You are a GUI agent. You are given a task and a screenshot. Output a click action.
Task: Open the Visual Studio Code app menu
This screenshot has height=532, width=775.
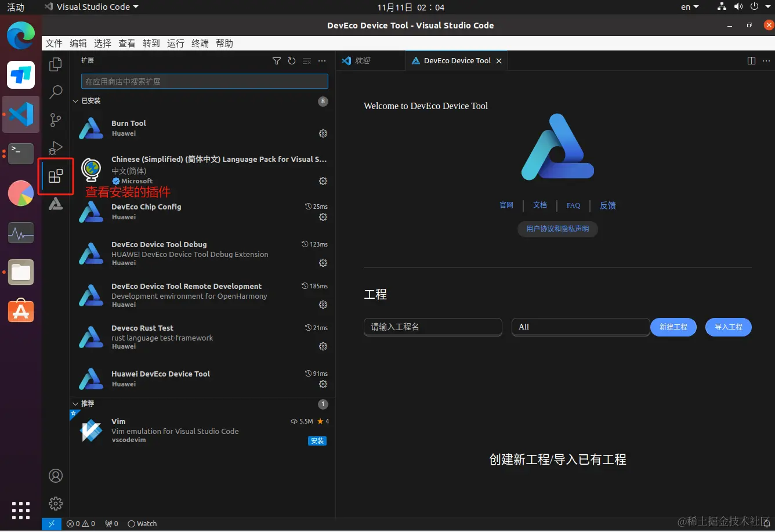pos(92,7)
